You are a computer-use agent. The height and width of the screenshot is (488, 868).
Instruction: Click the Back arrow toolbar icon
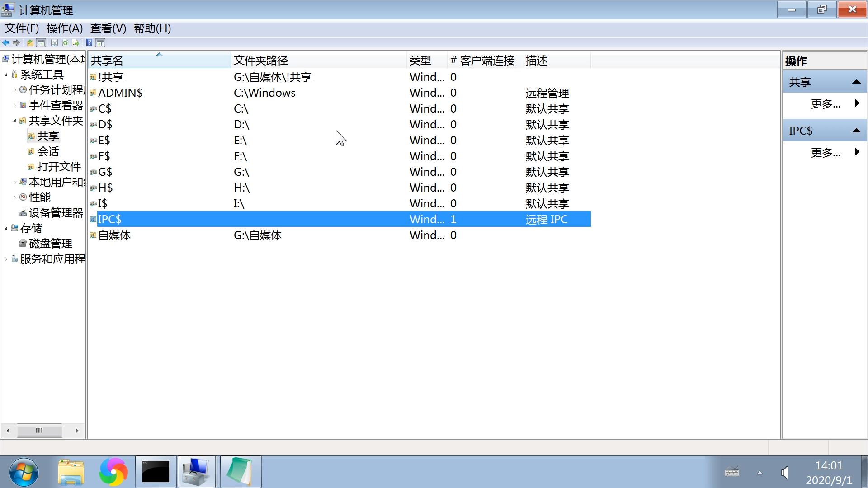pos(6,42)
